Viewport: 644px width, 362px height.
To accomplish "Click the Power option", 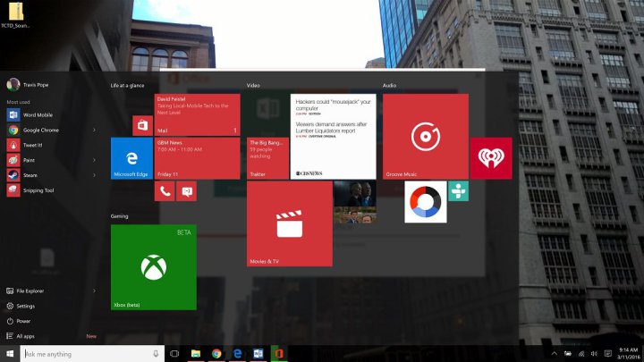I will pos(23,321).
